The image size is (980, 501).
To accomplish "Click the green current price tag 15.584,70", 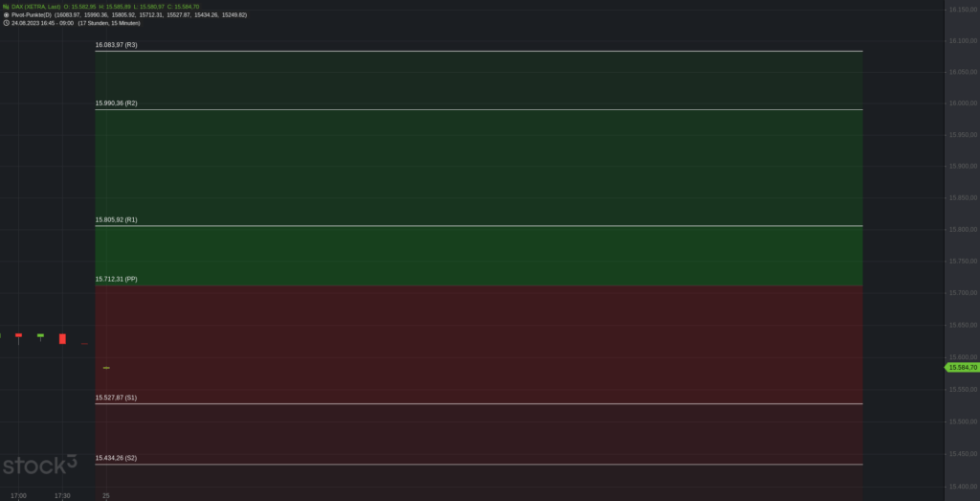I will coord(962,367).
